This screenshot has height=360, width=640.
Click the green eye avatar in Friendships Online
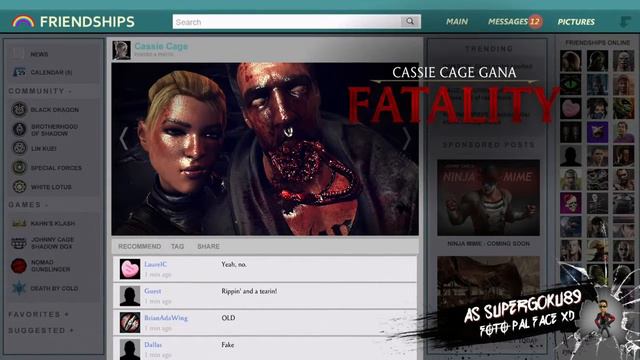tap(571, 84)
